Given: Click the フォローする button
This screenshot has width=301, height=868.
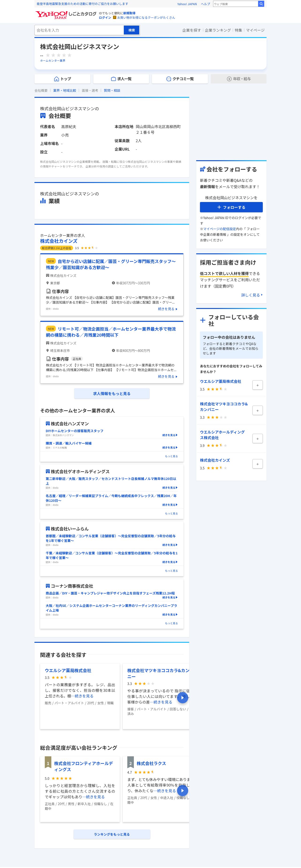Looking at the screenshot, I should 231,207.
